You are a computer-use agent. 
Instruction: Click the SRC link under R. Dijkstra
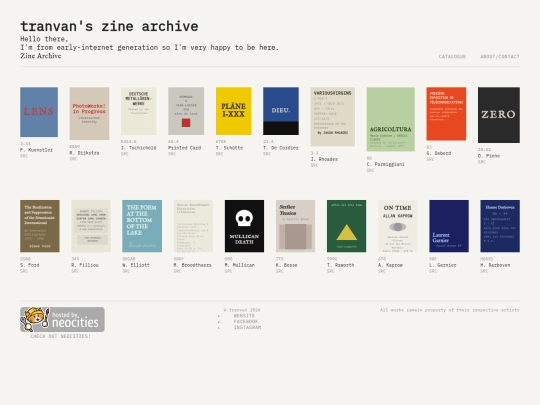(x=73, y=159)
